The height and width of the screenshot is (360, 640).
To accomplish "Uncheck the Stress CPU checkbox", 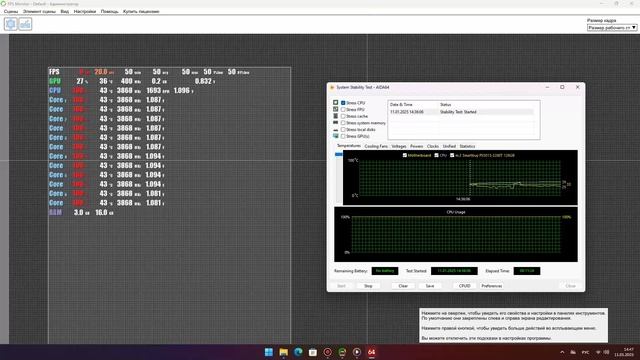I will coord(343,103).
